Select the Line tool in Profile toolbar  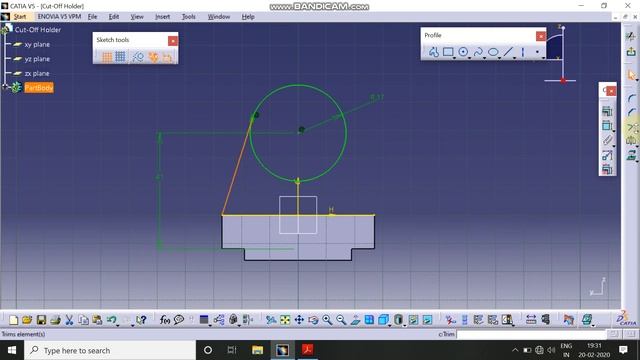coord(508,52)
